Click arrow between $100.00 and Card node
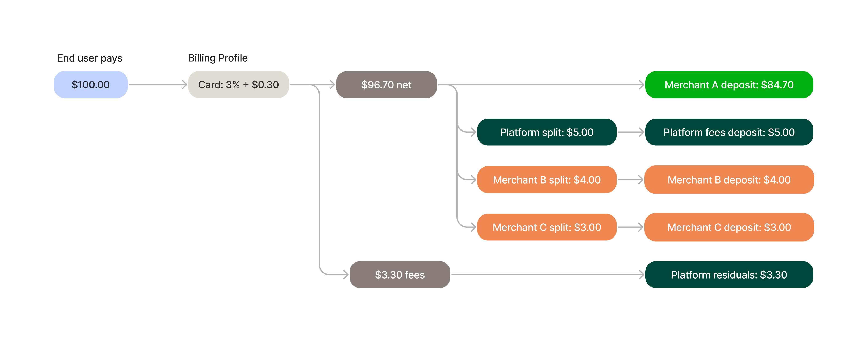This screenshot has height=342, width=868. 158,85
